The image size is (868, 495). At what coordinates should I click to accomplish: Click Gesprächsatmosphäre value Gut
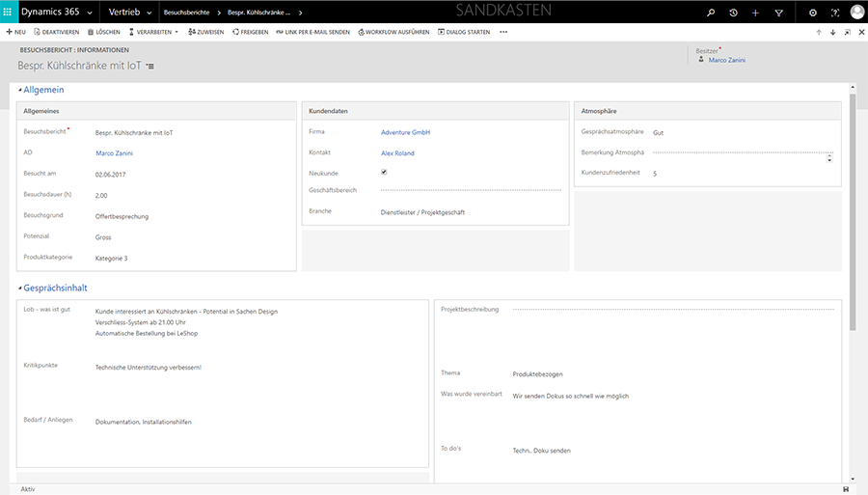[x=658, y=133]
